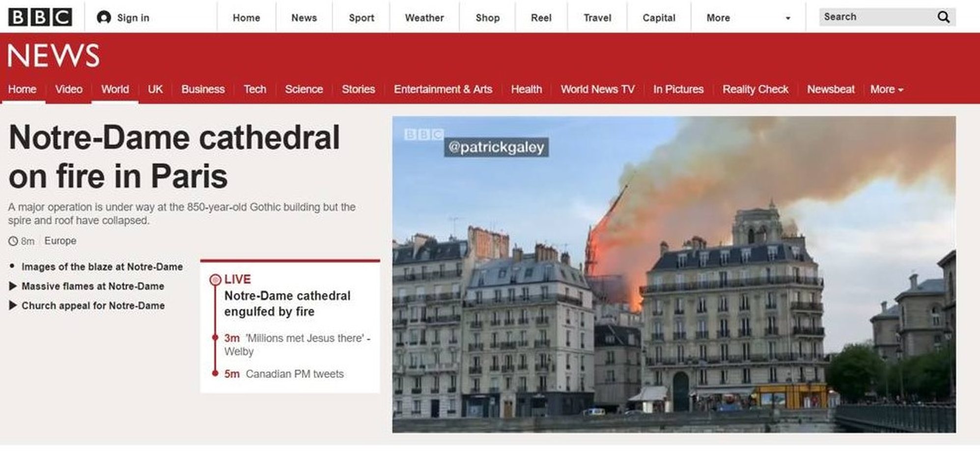The image size is (980, 452).
Task: Expand More menu in red news navigation
Action: (887, 89)
